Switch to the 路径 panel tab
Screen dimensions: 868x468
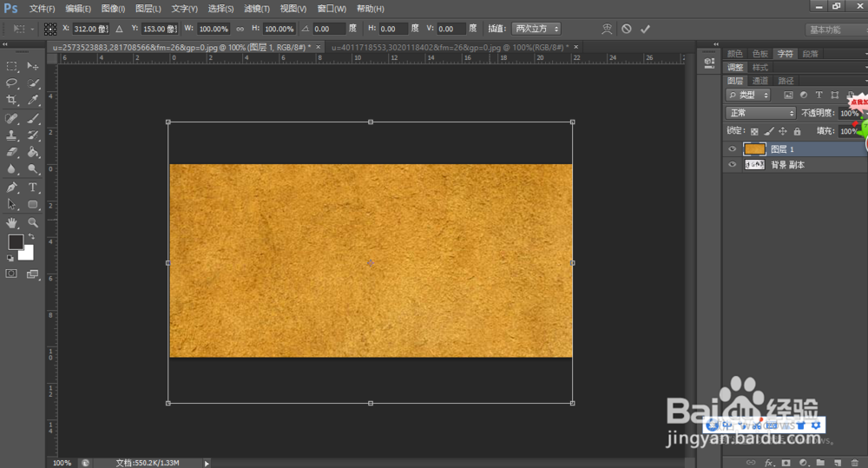[x=786, y=81]
